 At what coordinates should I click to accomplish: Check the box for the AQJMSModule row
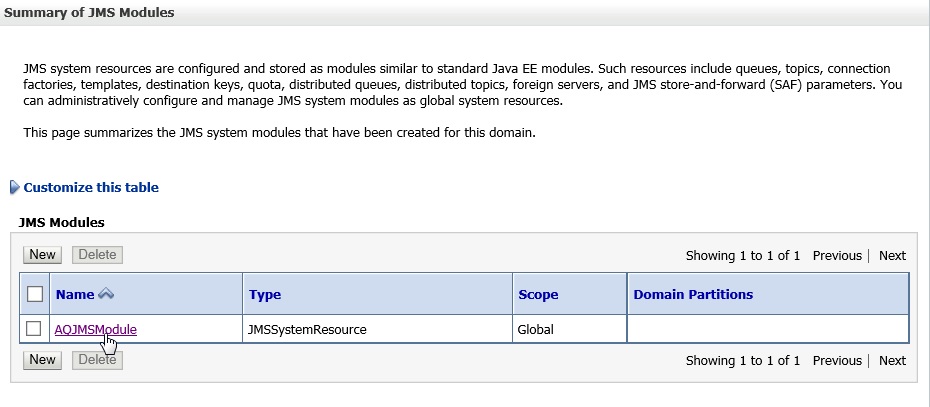34,329
